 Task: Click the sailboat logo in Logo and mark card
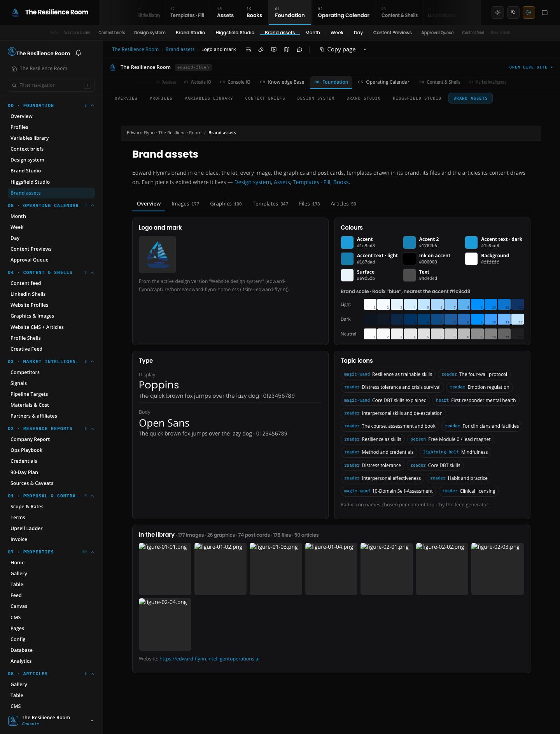pos(157,255)
